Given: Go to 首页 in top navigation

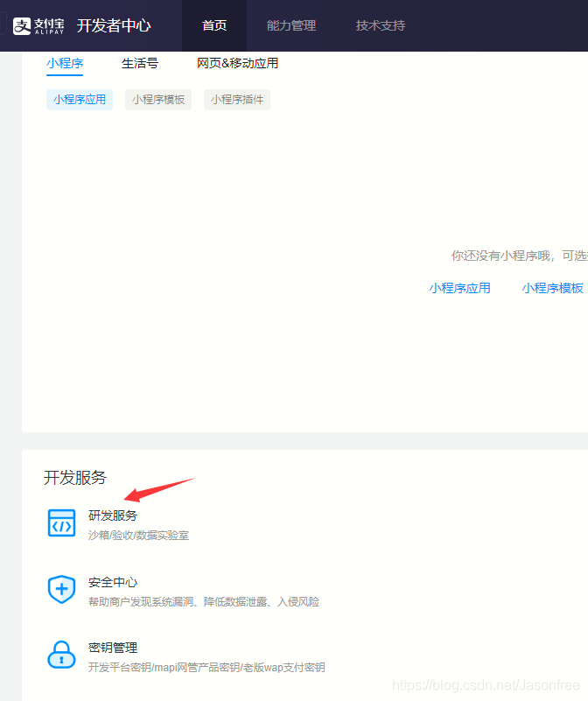Looking at the screenshot, I should 214,25.
